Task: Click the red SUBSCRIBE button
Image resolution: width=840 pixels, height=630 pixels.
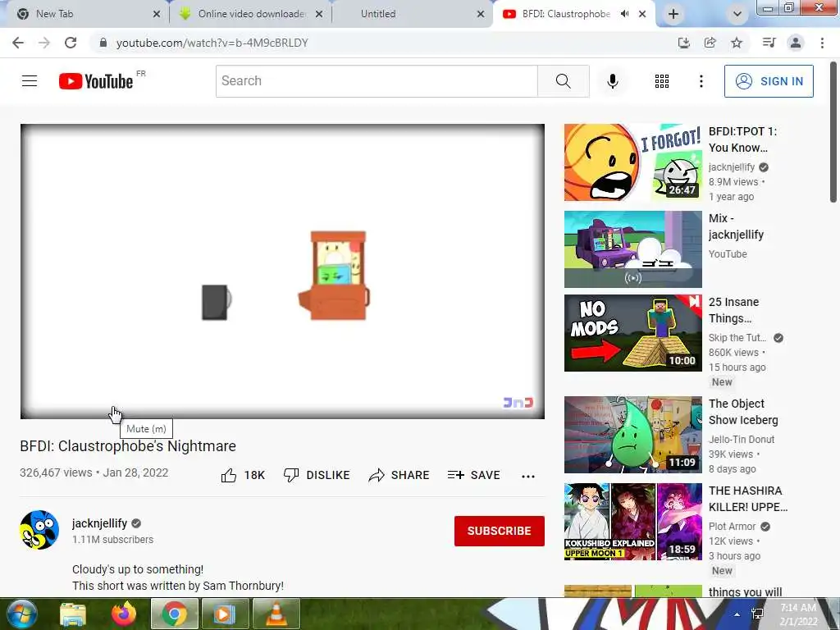Action: point(500,531)
